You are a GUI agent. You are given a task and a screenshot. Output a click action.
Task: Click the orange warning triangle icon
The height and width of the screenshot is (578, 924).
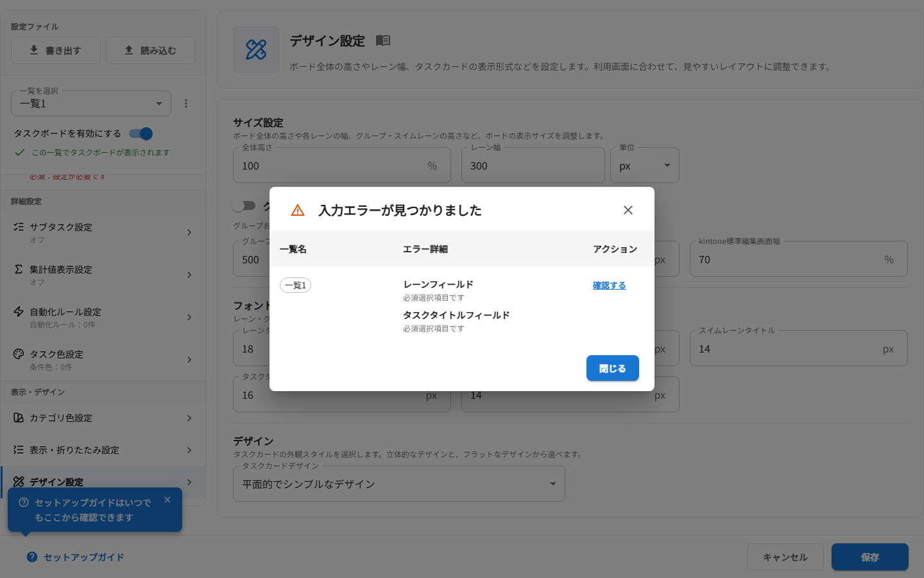point(298,211)
